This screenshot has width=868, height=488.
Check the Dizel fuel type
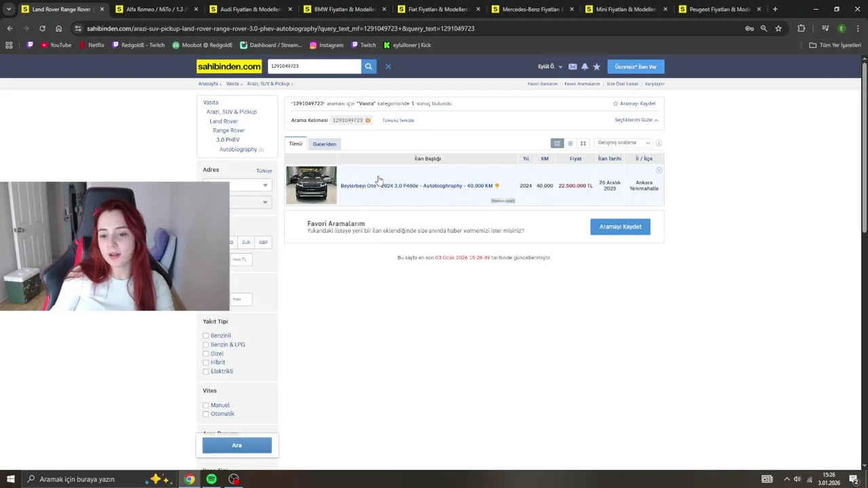pos(205,353)
